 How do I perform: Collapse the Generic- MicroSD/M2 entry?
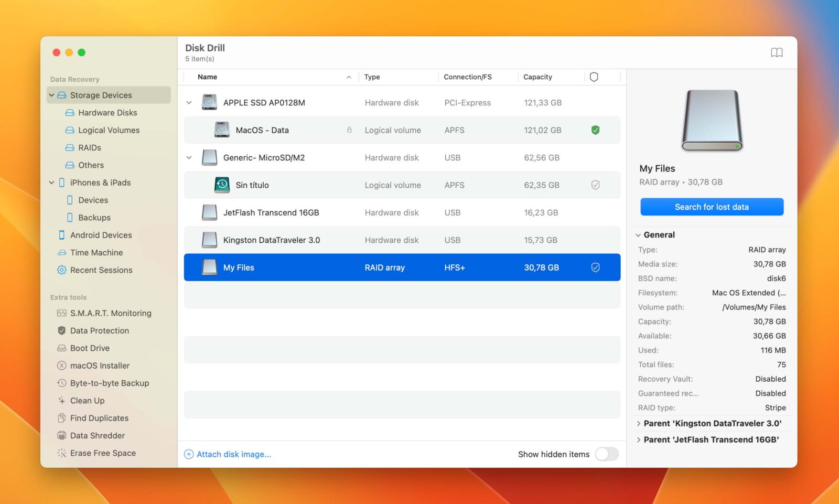pos(189,157)
